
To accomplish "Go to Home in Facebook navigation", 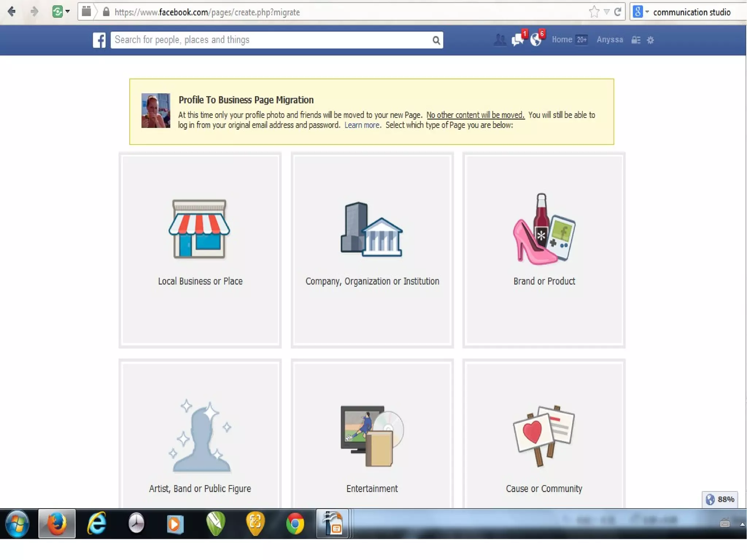I will (x=562, y=40).
